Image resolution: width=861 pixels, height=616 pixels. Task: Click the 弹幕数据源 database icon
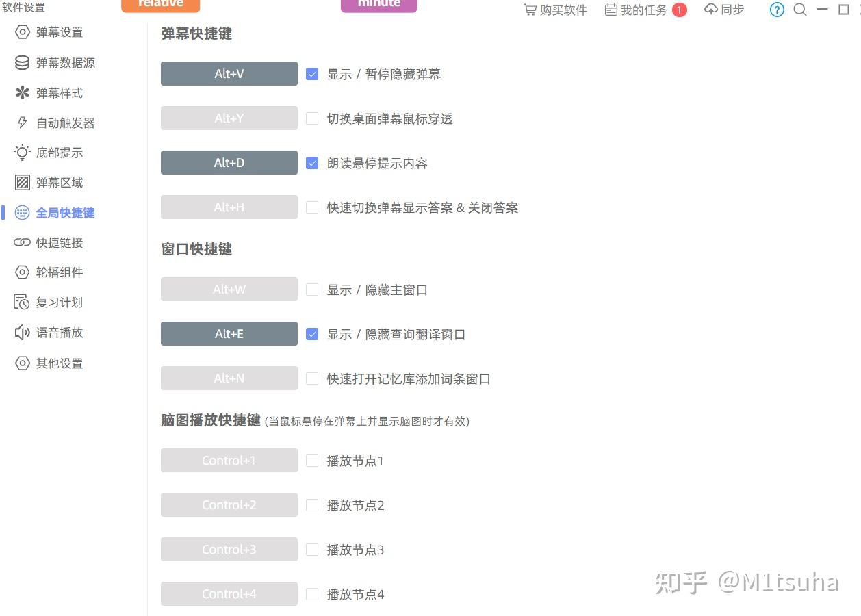pyautogui.click(x=23, y=63)
